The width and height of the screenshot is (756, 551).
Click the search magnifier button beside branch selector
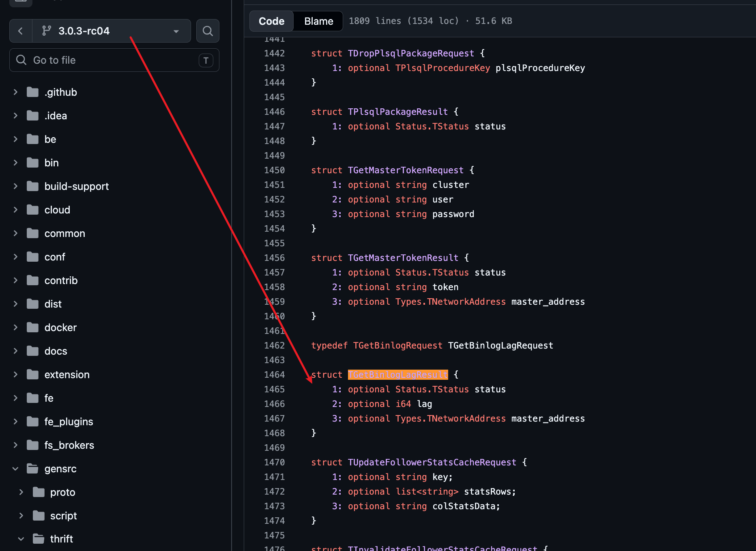[208, 31]
